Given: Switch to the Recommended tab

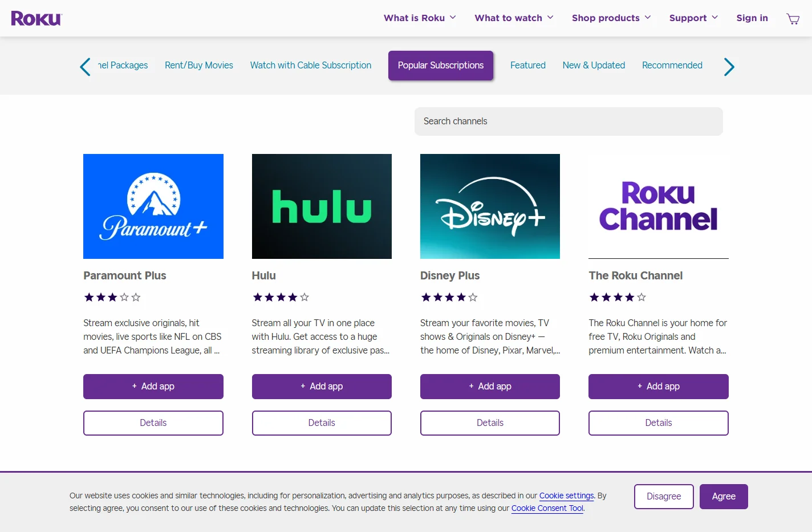Looking at the screenshot, I should tap(672, 66).
